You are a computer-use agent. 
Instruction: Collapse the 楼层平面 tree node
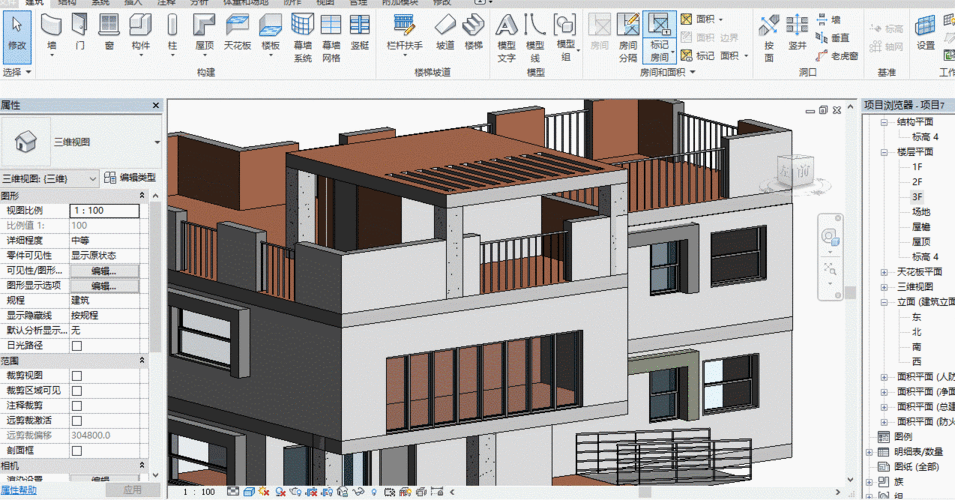(884, 152)
